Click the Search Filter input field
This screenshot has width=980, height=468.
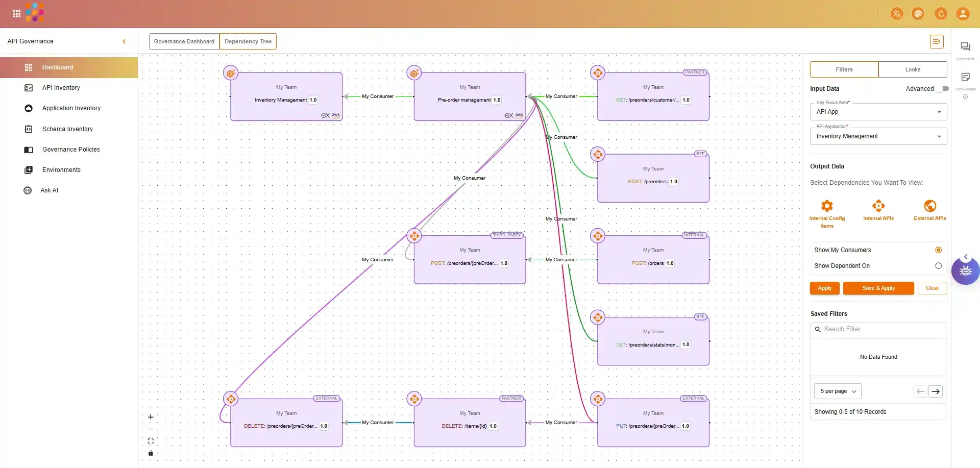(883, 329)
